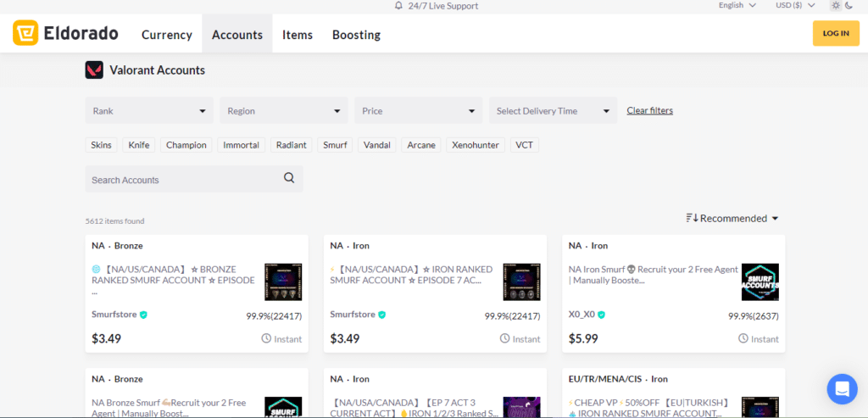Click the 99.9%(2637) rating
The image size is (868, 418).
point(754,317)
